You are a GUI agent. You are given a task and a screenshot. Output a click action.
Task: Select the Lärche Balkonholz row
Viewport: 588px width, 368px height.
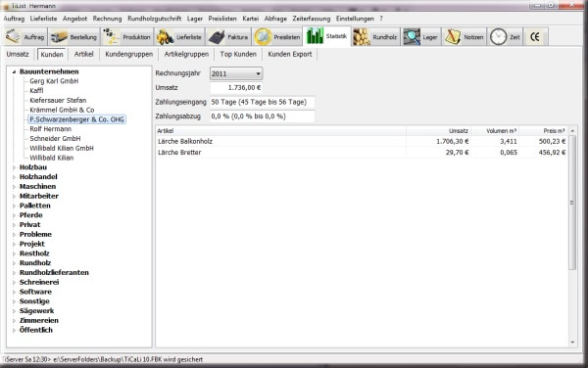click(362, 141)
